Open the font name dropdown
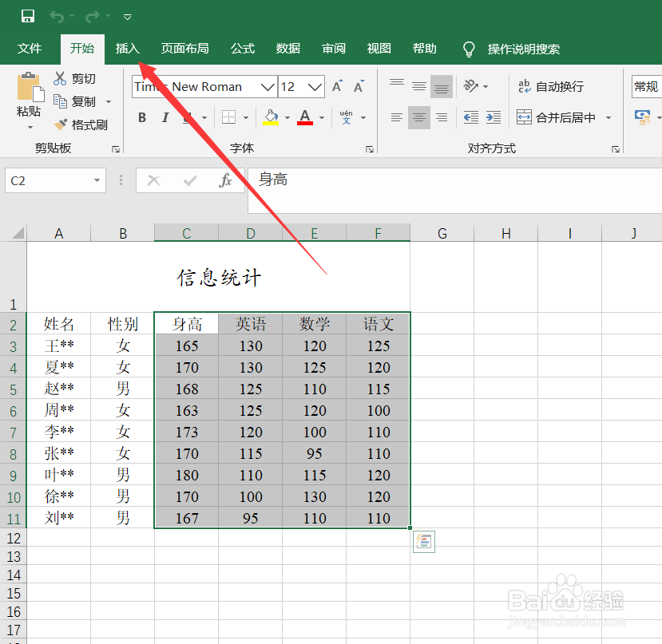The width and height of the screenshot is (662, 644). pos(268,87)
